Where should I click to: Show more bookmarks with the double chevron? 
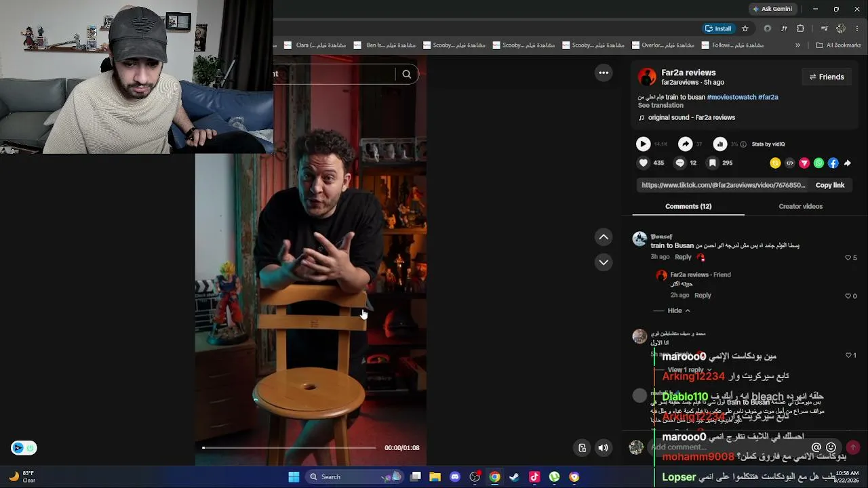tap(797, 45)
